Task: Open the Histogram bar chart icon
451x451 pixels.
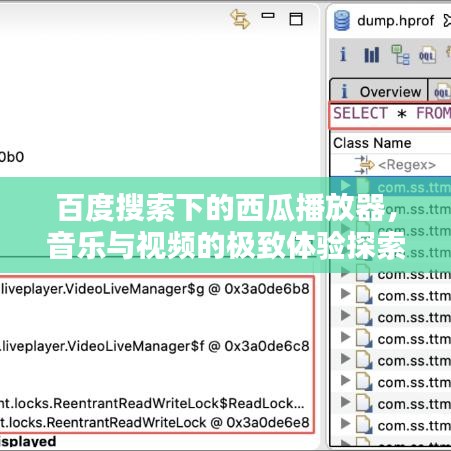Action: click(x=371, y=55)
